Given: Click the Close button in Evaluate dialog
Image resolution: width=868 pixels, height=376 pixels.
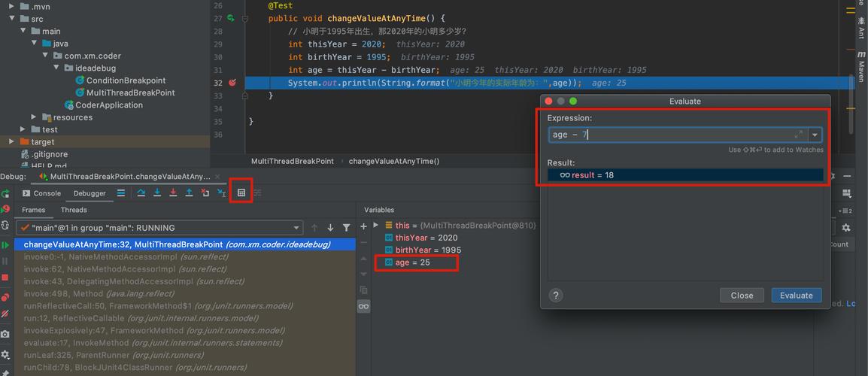Looking at the screenshot, I should click(x=742, y=295).
